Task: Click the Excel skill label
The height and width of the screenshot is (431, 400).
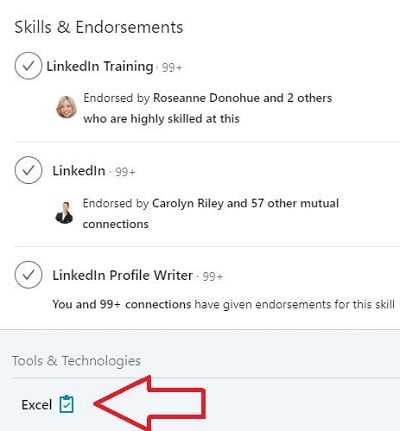Action: coord(37,405)
